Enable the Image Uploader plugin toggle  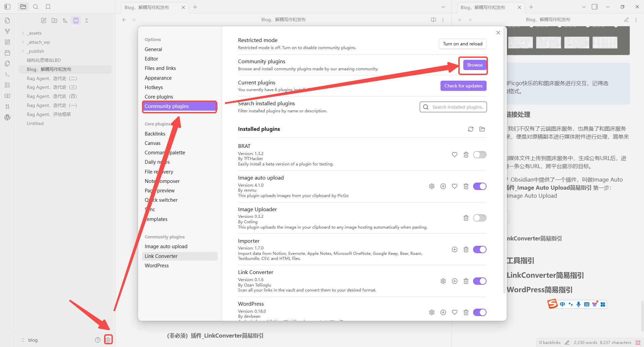(x=479, y=218)
